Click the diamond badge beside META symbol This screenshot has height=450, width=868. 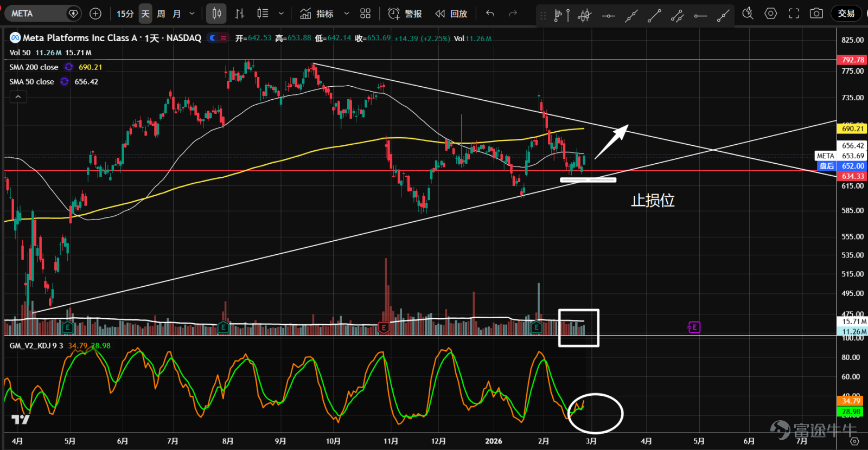73,14
